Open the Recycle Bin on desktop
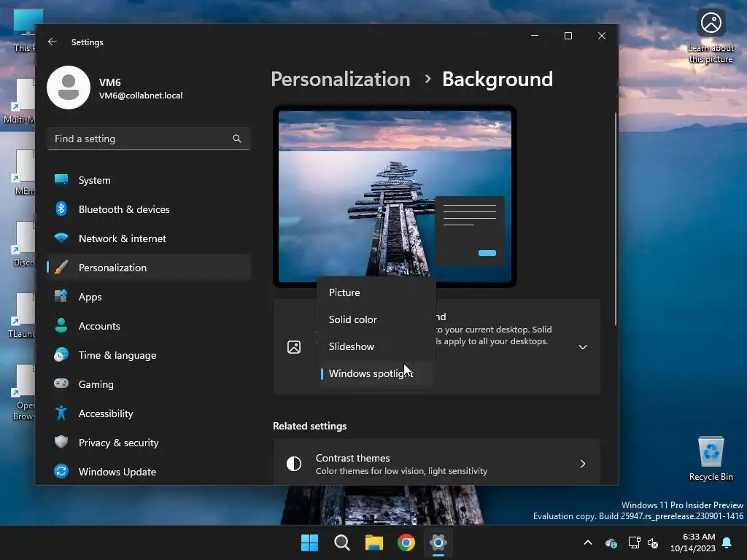Viewport: 747px width, 560px height. point(711,459)
